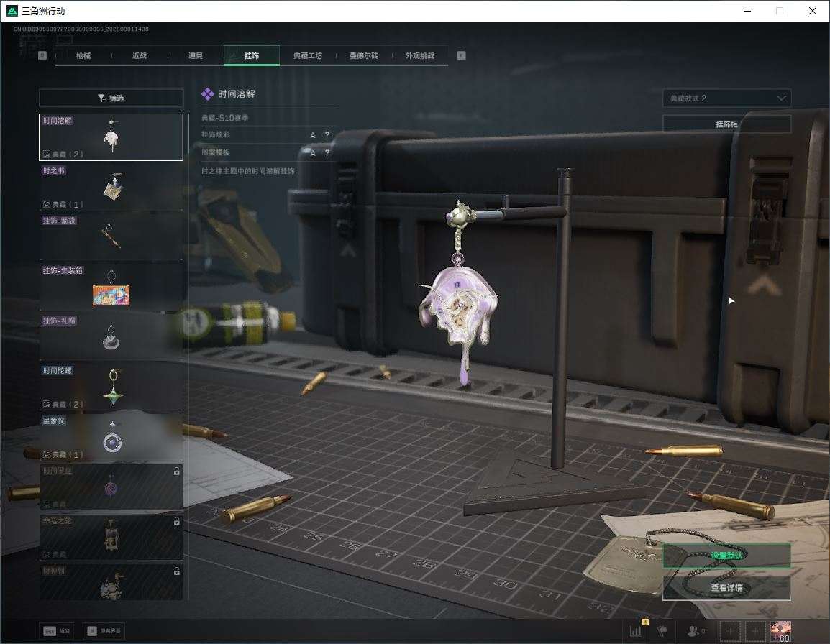830x644 pixels.
Task: Select the 时间溶解 charm thumbnail
Action: click(111, 137)
